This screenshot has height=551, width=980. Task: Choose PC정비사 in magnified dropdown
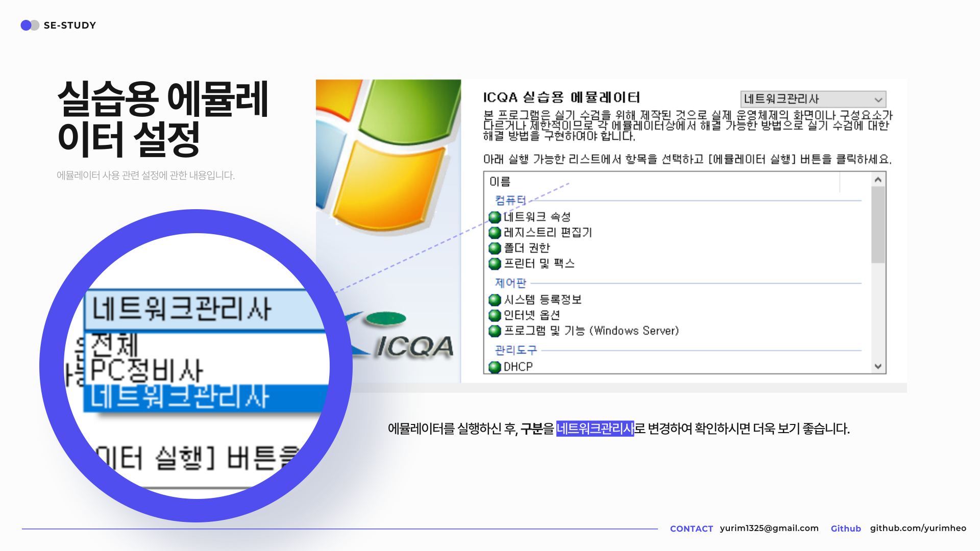click(x=147, y=371)
